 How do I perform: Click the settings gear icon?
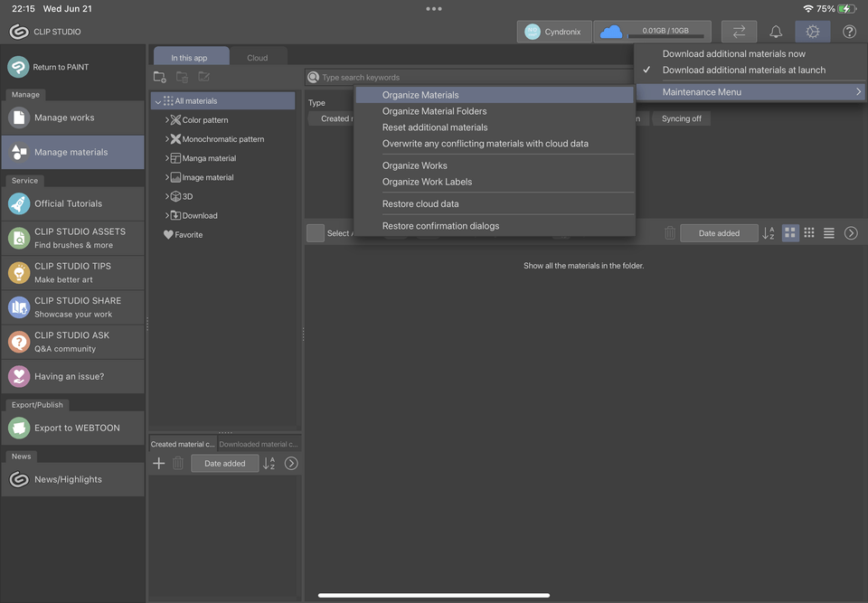813,32
